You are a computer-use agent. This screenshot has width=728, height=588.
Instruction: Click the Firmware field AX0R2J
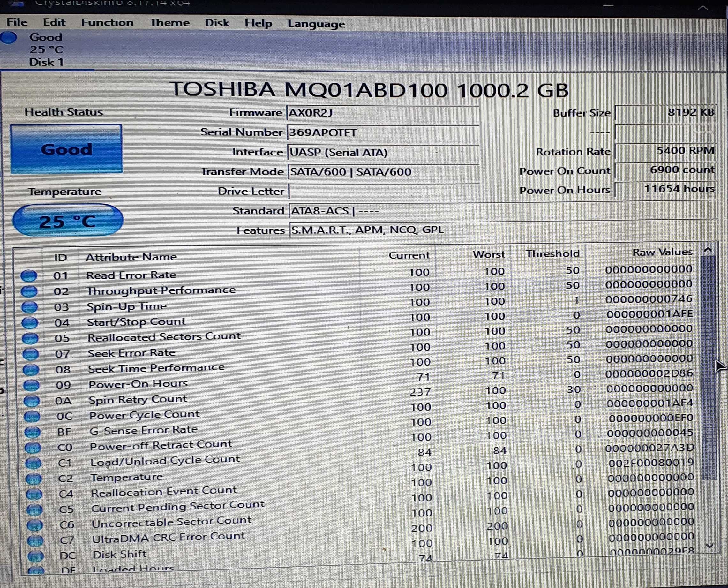point(383,113)
